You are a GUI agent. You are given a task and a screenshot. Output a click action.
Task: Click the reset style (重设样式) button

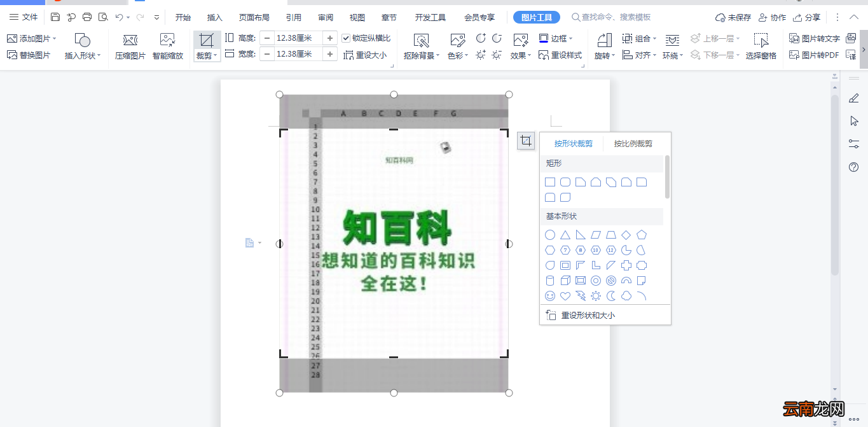[560, 55]
